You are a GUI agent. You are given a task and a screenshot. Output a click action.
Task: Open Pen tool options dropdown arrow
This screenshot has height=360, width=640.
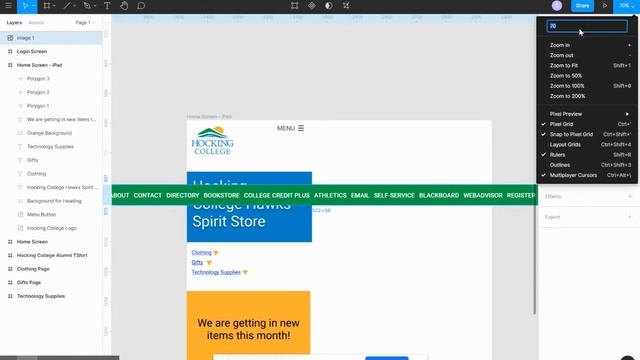95,6
